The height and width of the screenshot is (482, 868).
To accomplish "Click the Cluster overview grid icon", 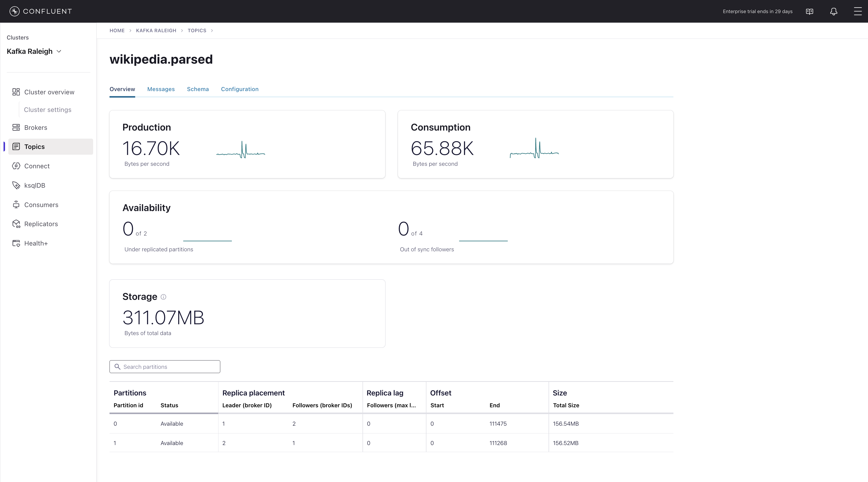I will click(x=16, y=92).
